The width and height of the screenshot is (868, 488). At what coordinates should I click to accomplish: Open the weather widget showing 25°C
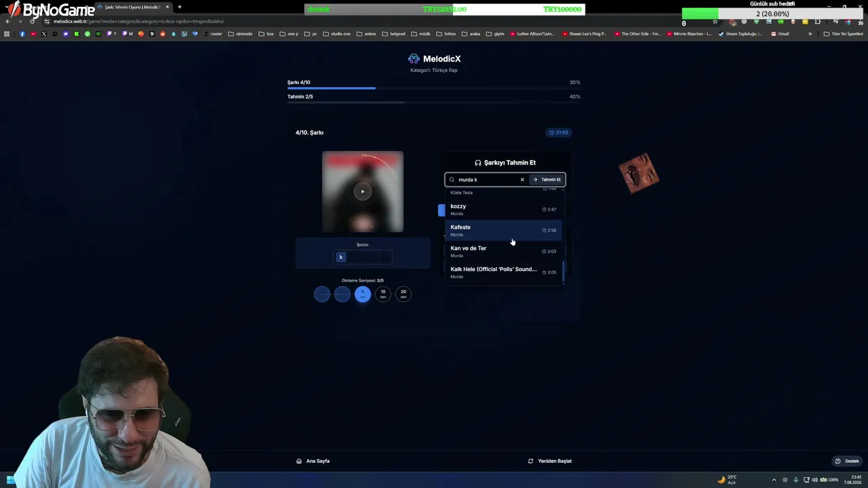727,480
